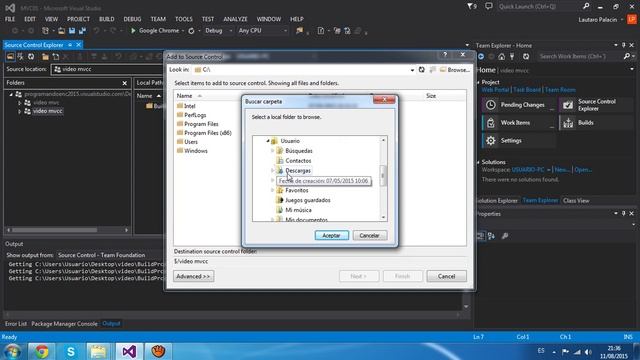This screenshot has height=360, width=640.
Task: Click the Save All toolbar icon
Action: [x=82, y=31]
